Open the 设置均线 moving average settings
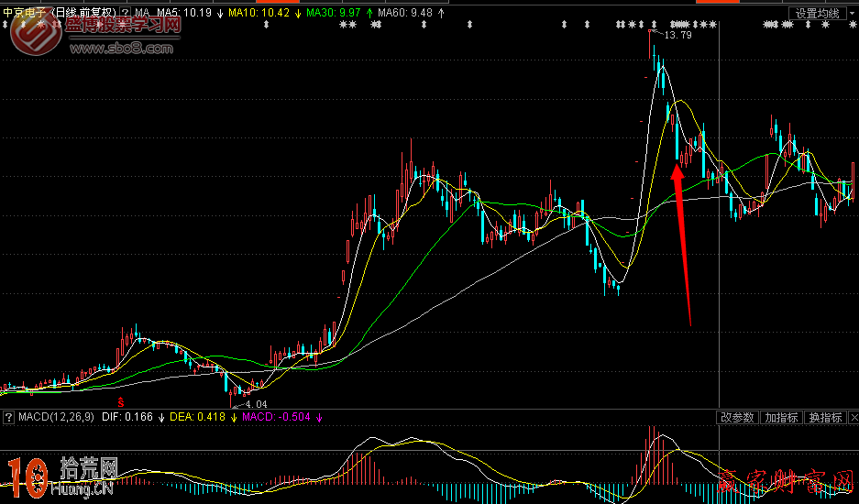Screen dimensions: 859x504 point(819,14)
